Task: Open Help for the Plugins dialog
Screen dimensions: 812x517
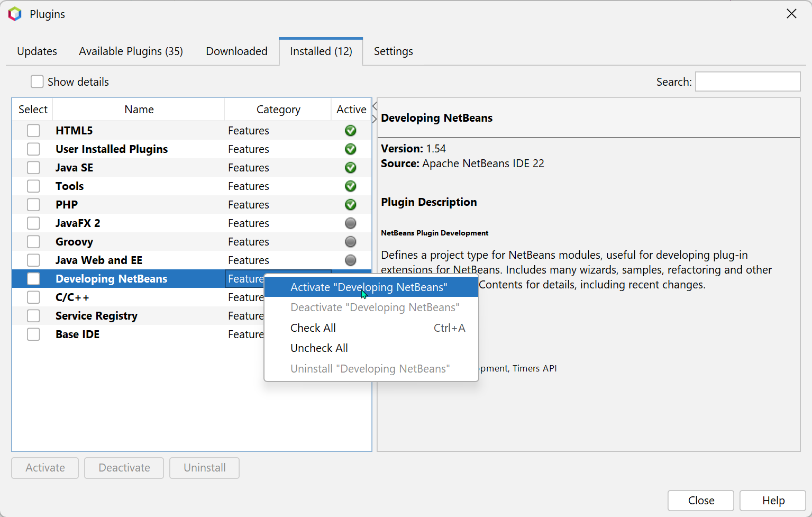Action: click(x=773, y=501)
